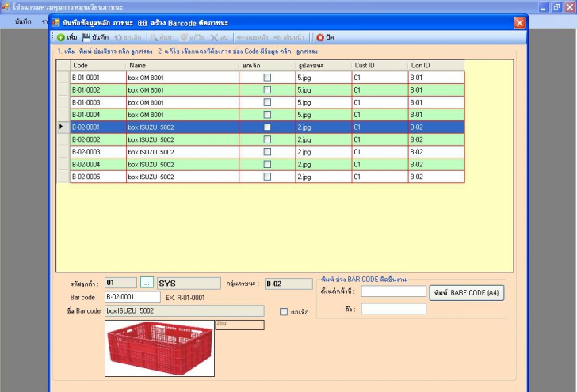Click the dialog title bar app icon
Screen dimensions: 577x392
pos(55,23)
